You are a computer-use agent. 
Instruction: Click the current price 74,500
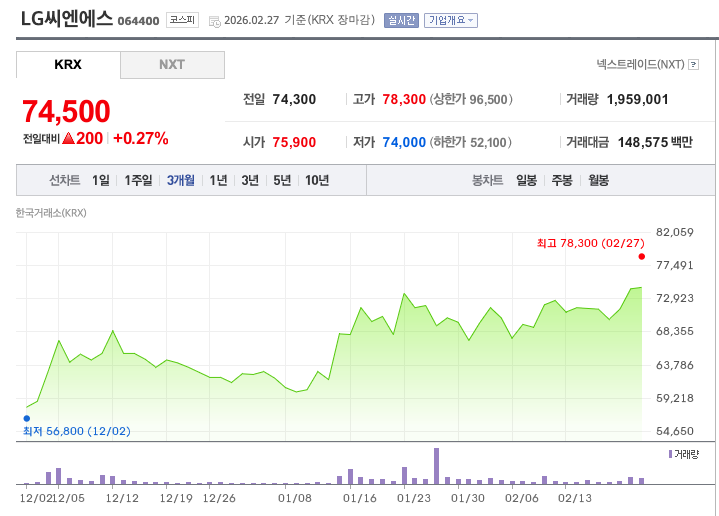[x=66, y=111]
